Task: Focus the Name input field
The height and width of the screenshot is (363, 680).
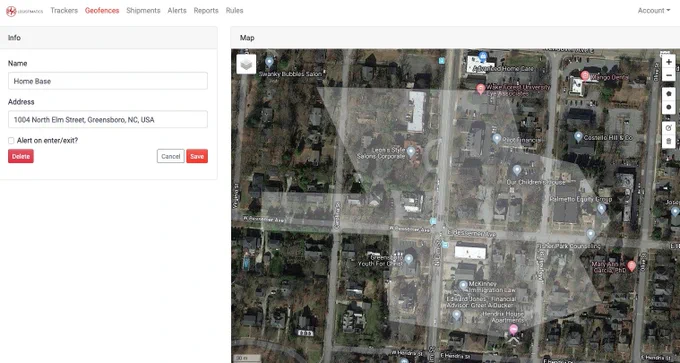Action: pos(108,81)
